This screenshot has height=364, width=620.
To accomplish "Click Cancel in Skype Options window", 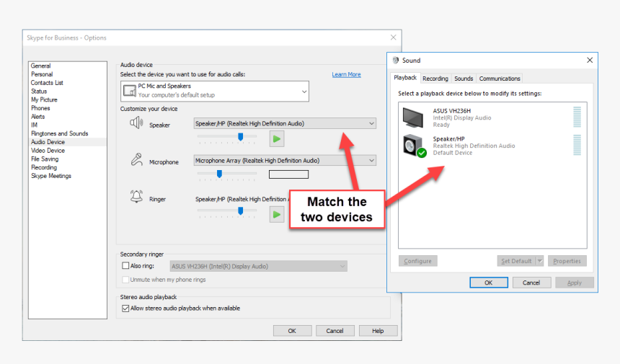I will click(335, 331).
